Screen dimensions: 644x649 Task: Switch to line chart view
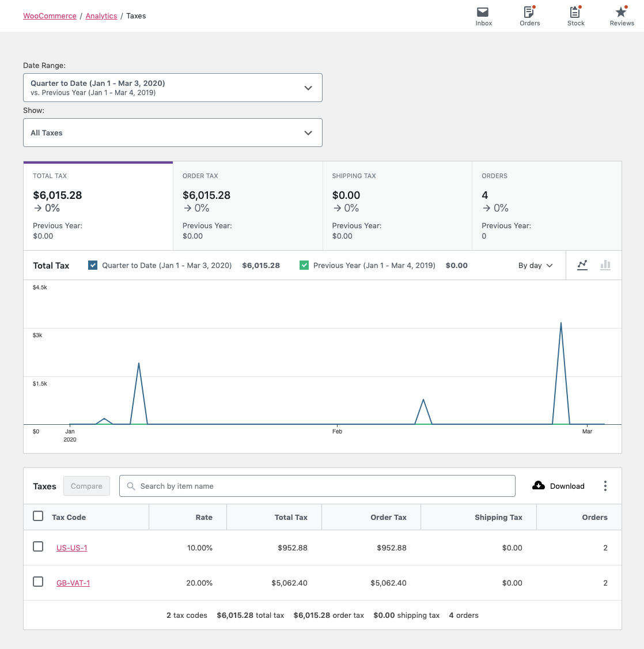(582, 265)
